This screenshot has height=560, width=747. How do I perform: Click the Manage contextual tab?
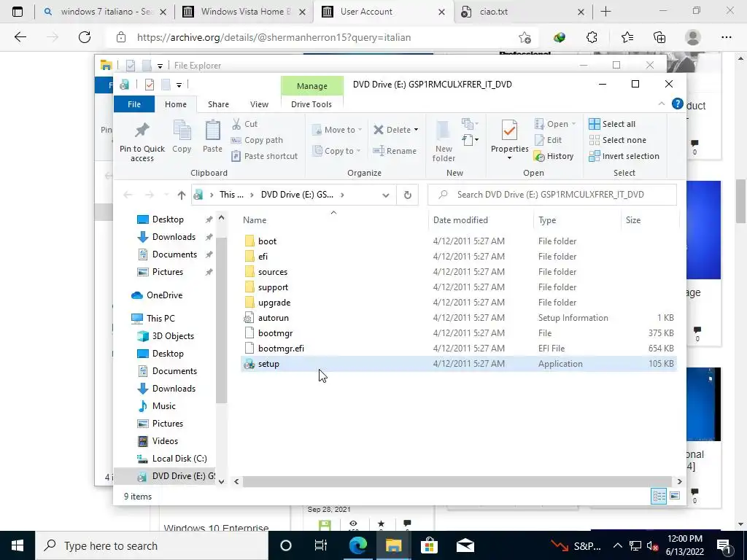pos(312,86)
